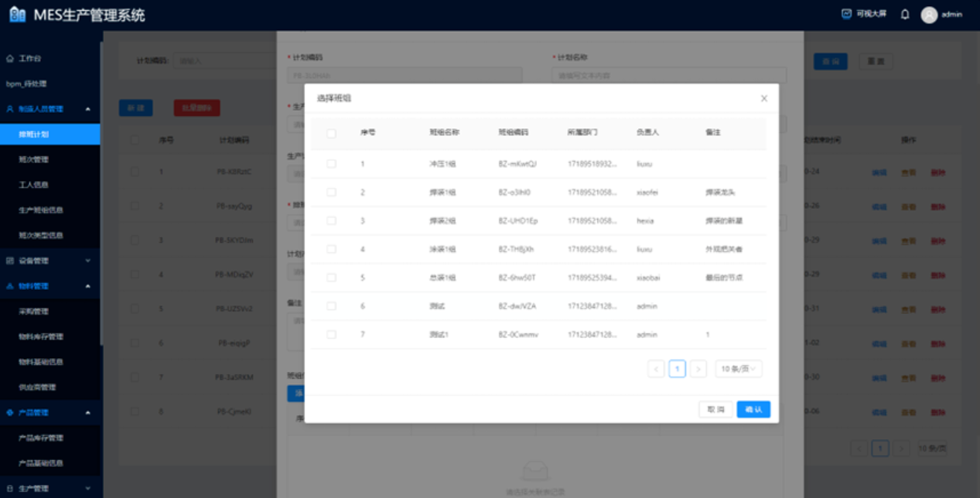980x498 pixels.
Task: Open 采购管理 in the sidebar
Action: [x=34, y=312]
